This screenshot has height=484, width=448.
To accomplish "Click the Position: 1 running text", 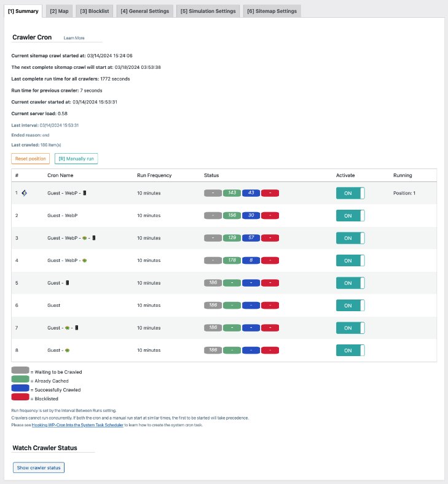I will click(404, 193).
